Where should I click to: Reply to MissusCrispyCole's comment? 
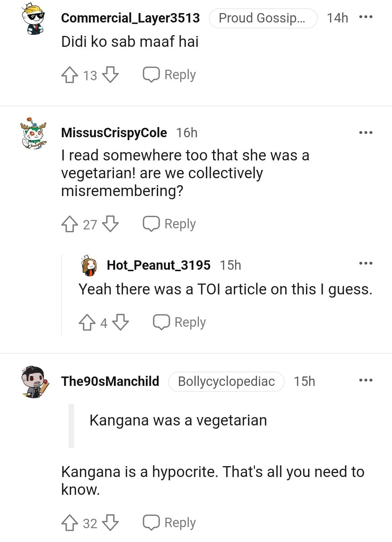pos(170,224)
